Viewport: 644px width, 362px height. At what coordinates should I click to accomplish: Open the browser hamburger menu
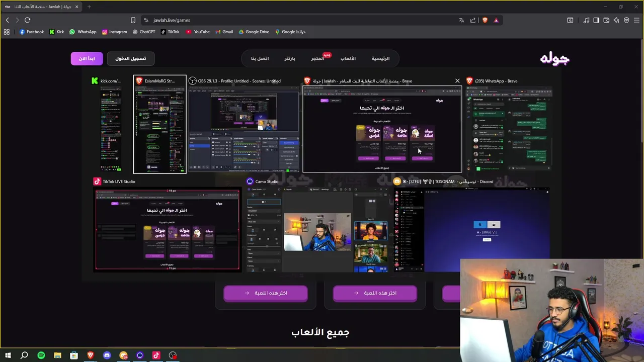click(637, 20)
